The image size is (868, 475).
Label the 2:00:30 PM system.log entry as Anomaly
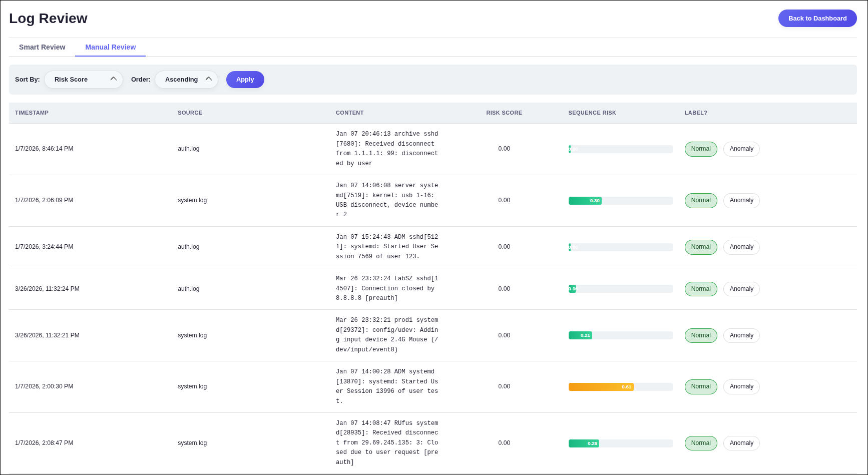click(x=741, y=387)
